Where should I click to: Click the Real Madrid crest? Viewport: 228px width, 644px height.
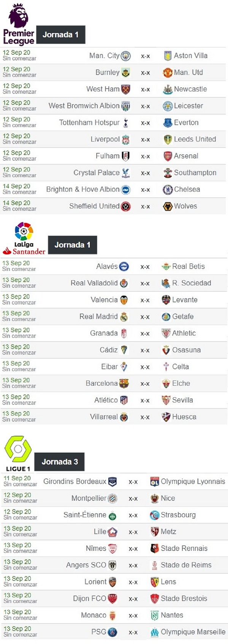coord(124,317)
